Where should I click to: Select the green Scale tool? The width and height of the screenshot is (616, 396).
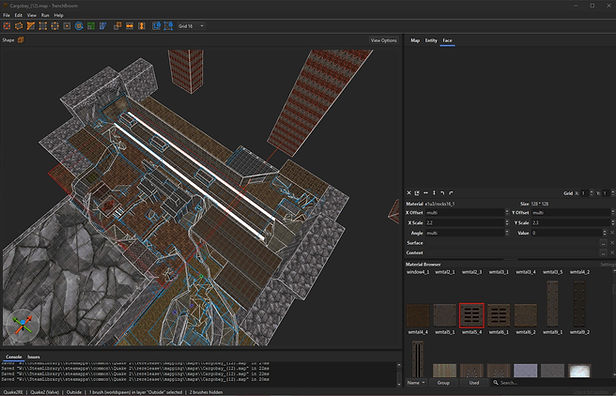pyautogui.click(x=91, y=26)
